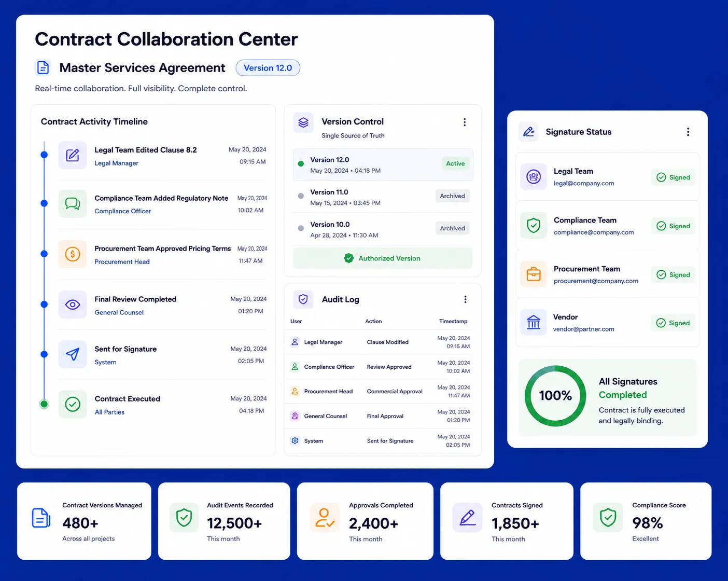The height and width of the screenshot is (581, 728).
Task: Open the Signature Status options menu
Action: coord(688,132)
